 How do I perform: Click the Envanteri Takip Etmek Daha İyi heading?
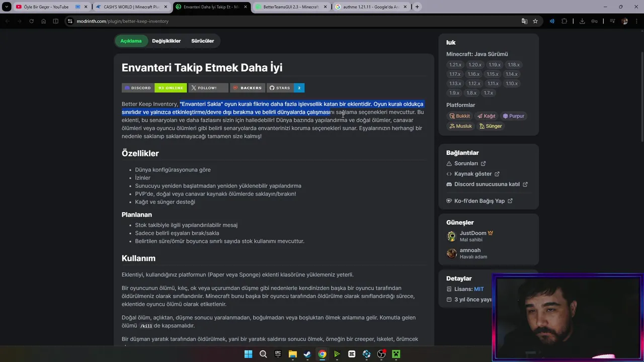pyautogui.click(x=202, y=68)
